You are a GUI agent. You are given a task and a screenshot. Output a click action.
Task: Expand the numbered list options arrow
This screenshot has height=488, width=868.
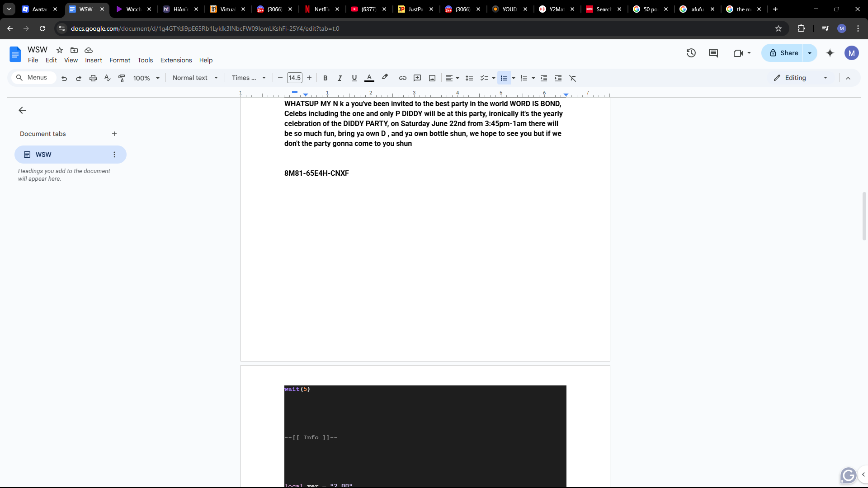pyautogui.click(x=533, y=78)
